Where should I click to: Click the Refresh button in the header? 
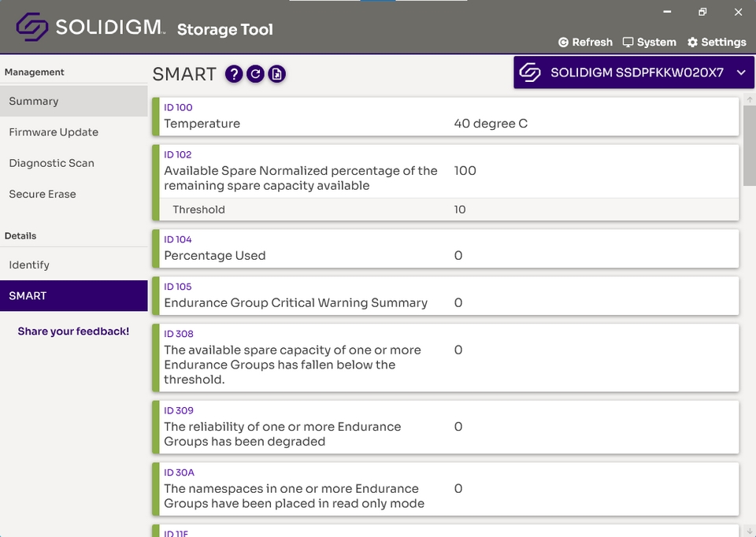click(585, 43)
